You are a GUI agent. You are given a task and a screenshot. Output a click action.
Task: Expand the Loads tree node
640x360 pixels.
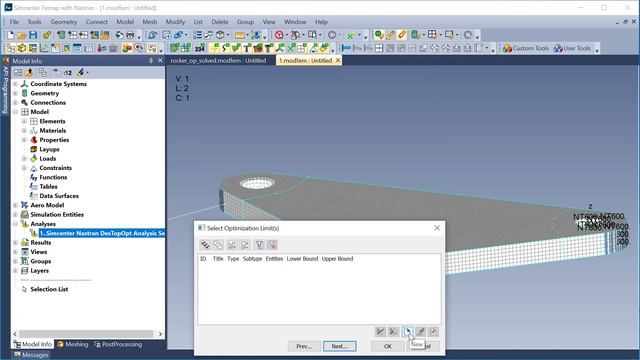pyautogui.click(x=24, y=158)
